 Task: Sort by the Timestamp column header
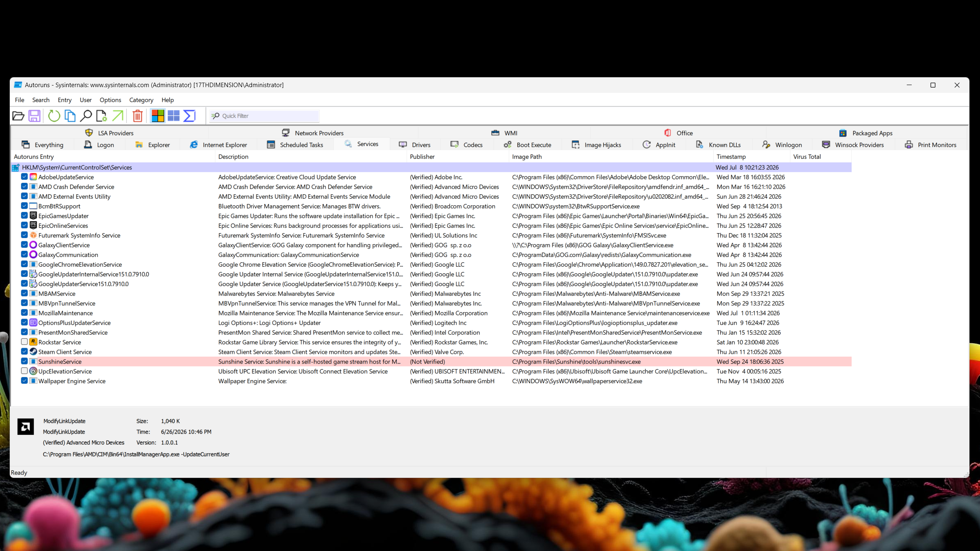(731, 157)
